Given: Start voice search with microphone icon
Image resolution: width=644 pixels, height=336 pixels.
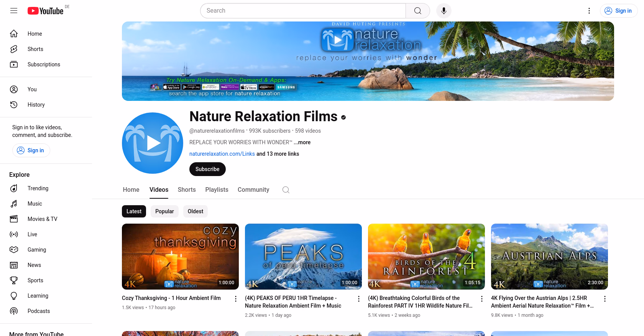Looking at the screenshot, I should pos(444,11).
